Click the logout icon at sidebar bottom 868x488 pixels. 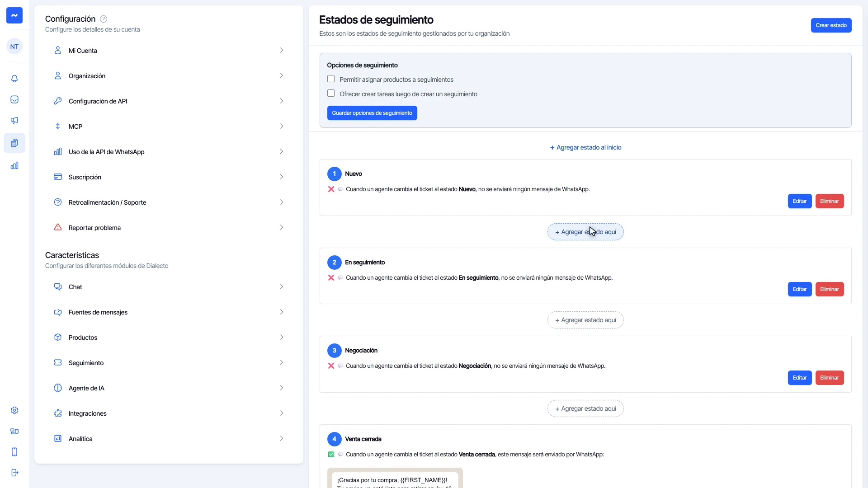coord(14,473)
